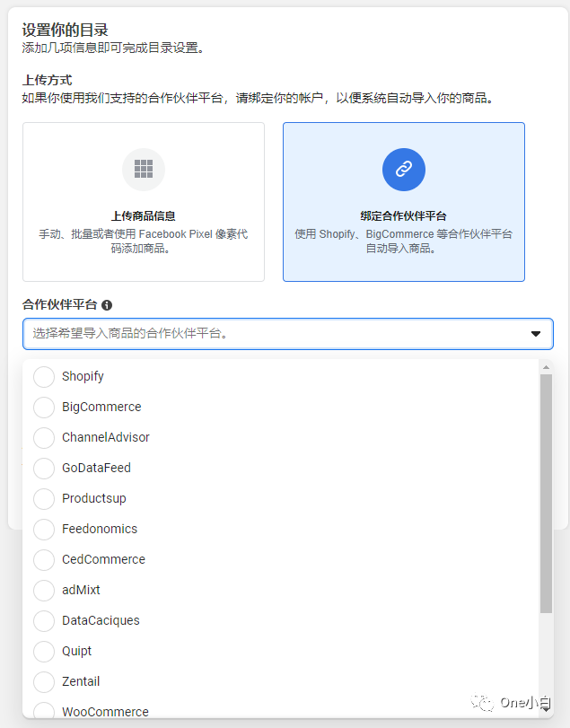Select the 绑定合作伙伴平台 card
The width and height of the screenshot is (570, 728).
tap(403, 202)
